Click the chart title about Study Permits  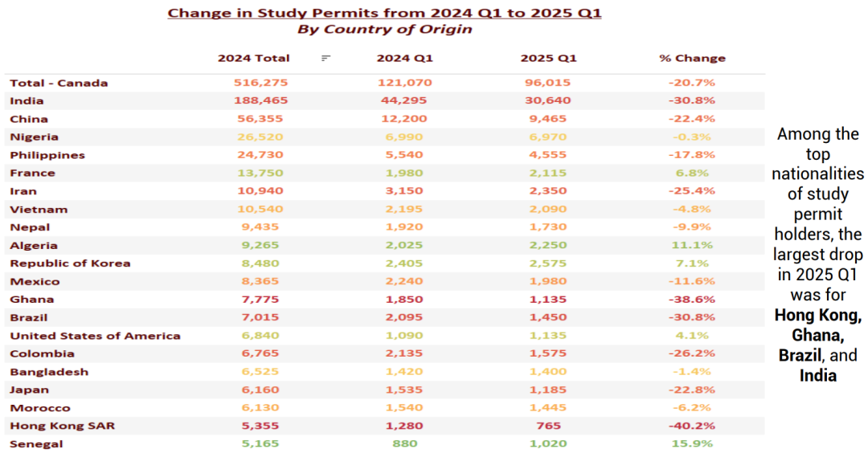(x=384, y=13)
